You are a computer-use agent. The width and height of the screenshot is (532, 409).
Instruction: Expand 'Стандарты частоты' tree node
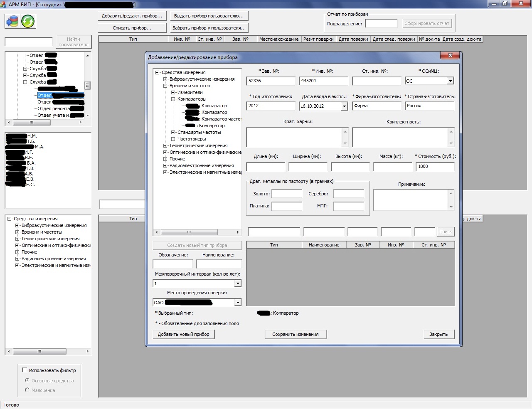pyautogui.click(x=173, y=132)
